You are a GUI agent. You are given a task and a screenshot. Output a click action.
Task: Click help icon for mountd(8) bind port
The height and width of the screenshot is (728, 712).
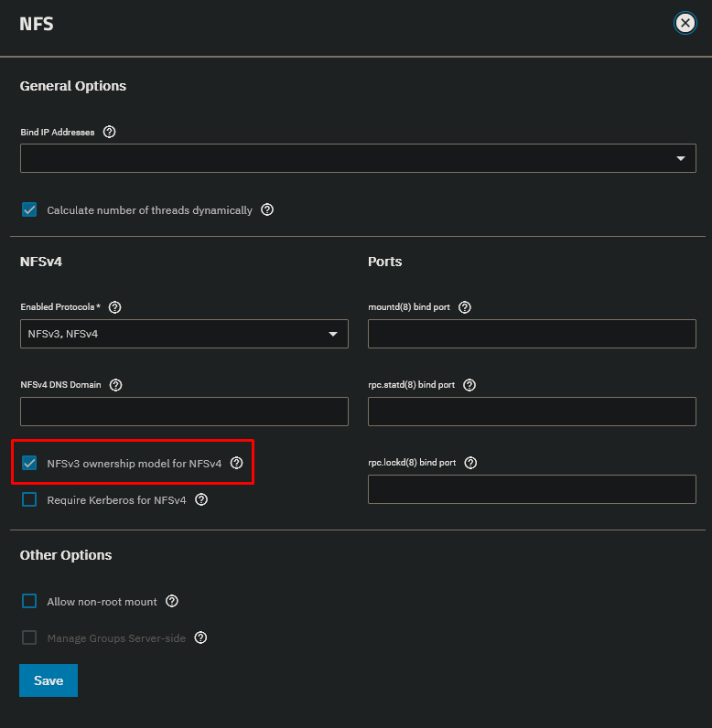click(465, 307)
